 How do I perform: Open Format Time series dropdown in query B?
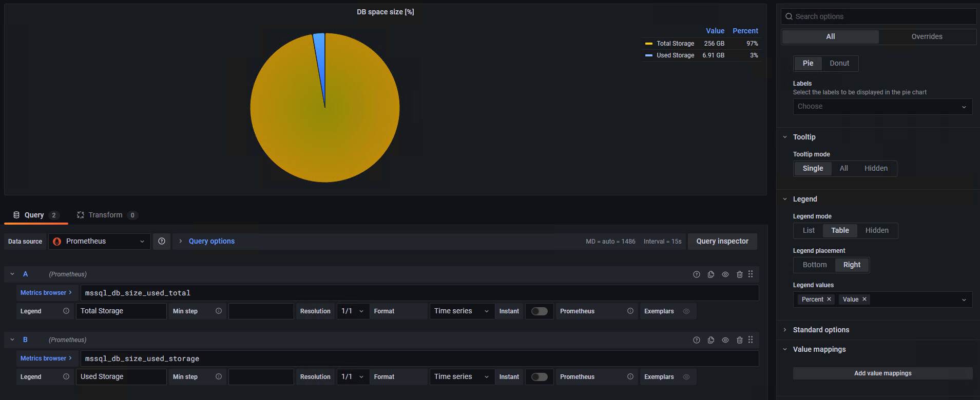coord(462,377)
